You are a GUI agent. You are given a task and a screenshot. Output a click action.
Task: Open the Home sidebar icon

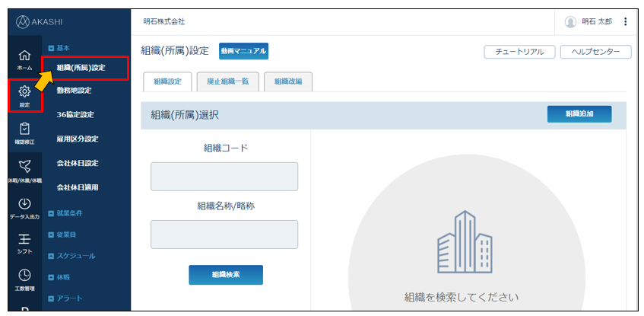coord(24,59)
